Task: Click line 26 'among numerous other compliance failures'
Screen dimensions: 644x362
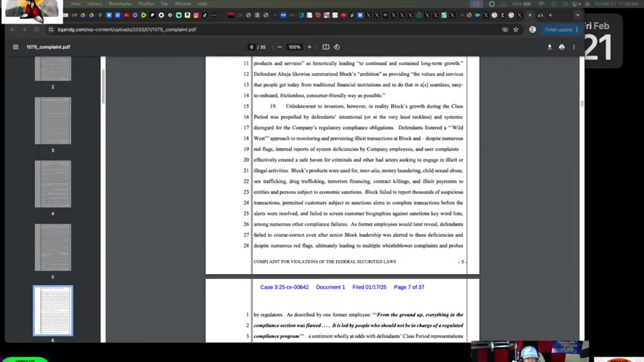Action: (x=300, y=224)
